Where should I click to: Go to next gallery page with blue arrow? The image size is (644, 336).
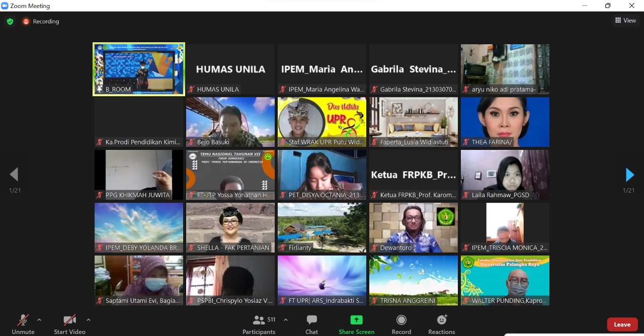point(629,175)
